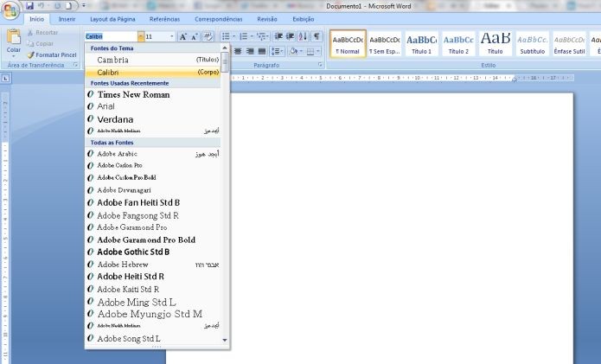Select Adobe Caslon Pro Bold font

pyautogui.click(x=152, y=177)
